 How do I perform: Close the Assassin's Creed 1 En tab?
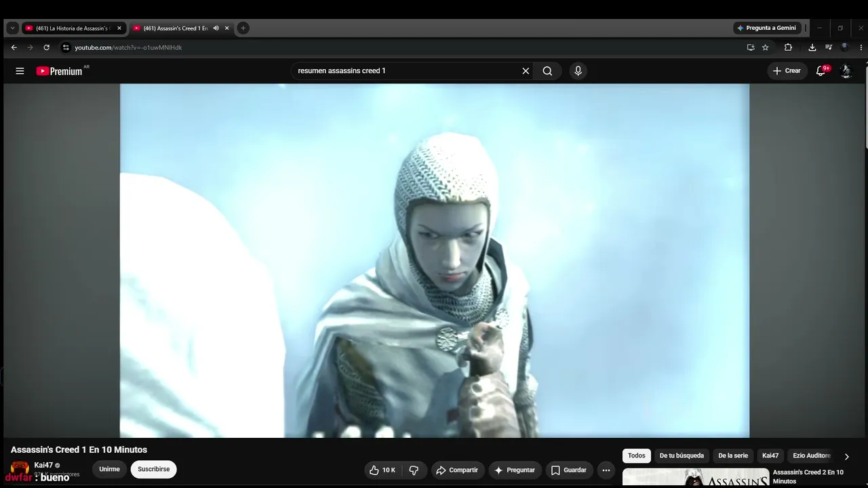(x=227, y=28)
